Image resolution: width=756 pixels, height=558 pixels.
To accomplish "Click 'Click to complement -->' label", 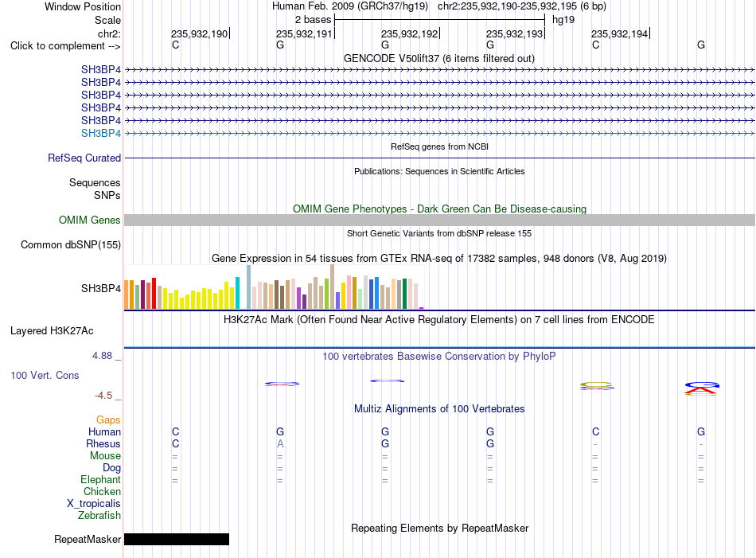I will [65, 46].
